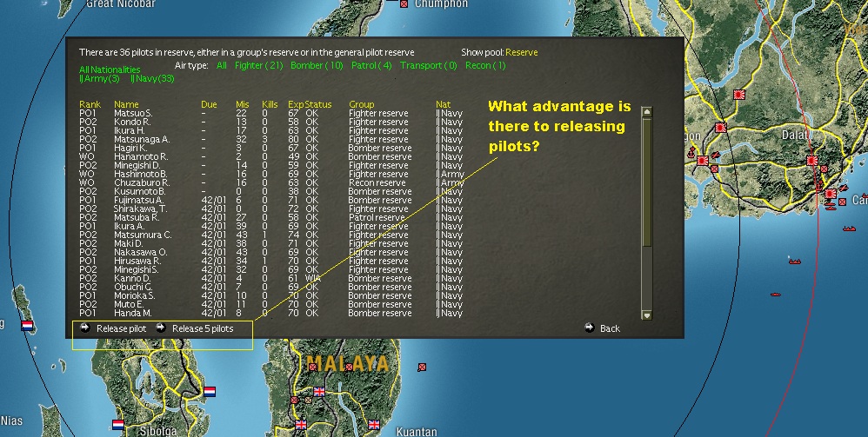868x437 pixels.
Task: Filter air type to Bomber (10)
Action: coord(317,65)
